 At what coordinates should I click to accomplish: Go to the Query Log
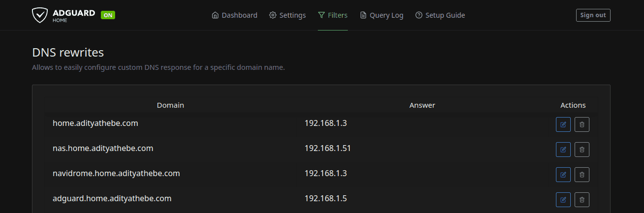click(x=382, y=15)
